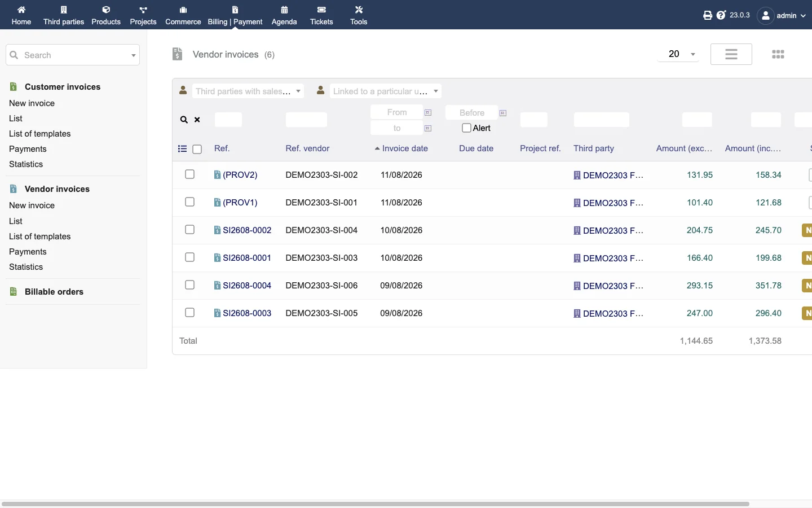Image resolution: width=812 pixels, height=508 pixels.
Task: Click the X to clear filters
Action: [x=197, y=120]
